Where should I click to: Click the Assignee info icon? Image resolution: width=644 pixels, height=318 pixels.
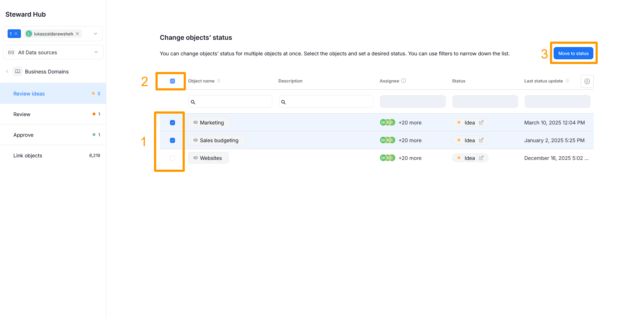point(404,81)
